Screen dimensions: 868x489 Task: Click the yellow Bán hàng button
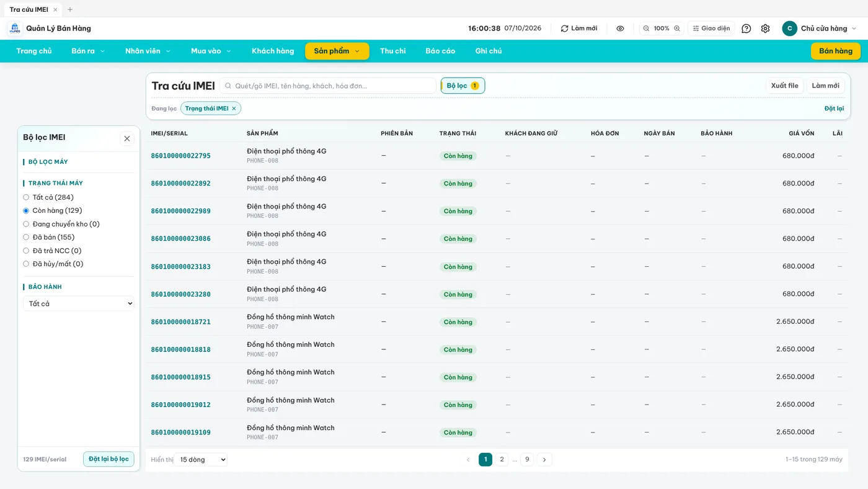tap(836, 51)
